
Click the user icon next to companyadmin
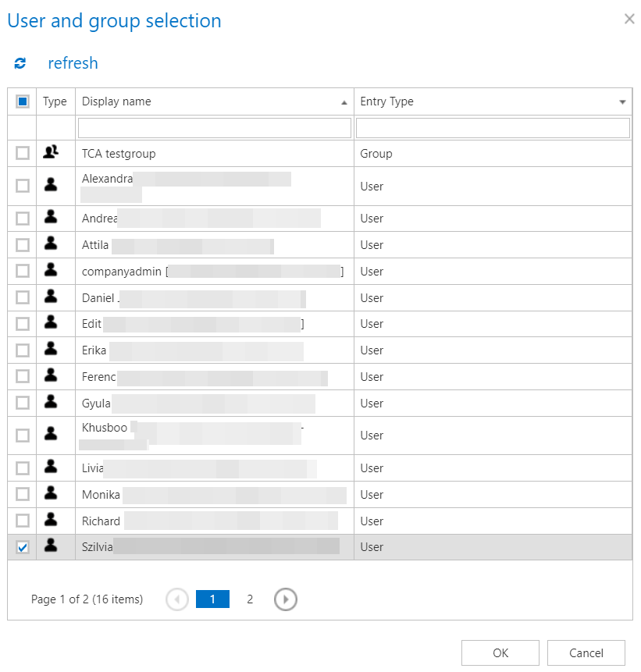point(51,271)
